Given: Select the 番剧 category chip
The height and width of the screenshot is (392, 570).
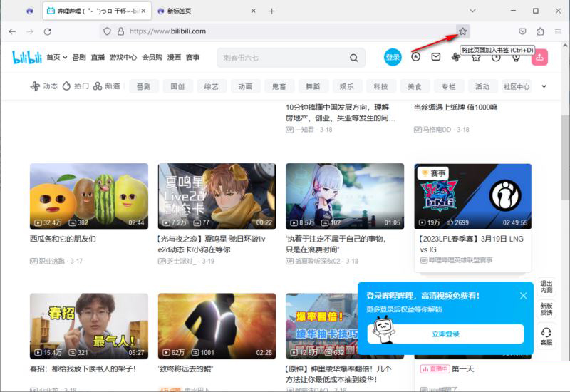Looking at the screenshot, I should [x=144, y=86].
